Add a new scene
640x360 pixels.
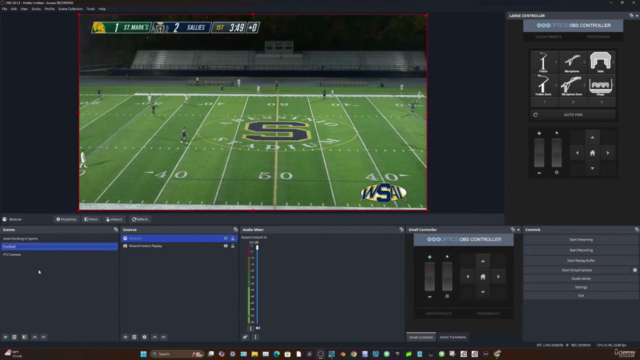pyautogui.click(x=5, y=337)
